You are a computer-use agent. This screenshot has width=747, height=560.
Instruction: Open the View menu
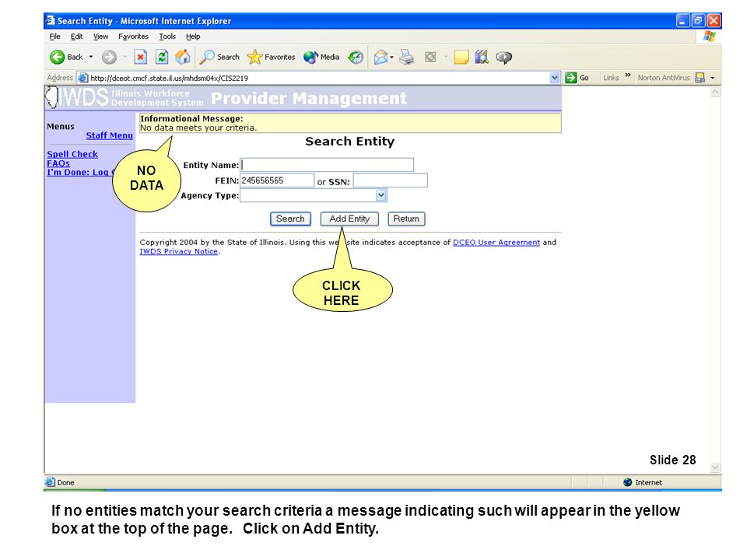[100, 37]
